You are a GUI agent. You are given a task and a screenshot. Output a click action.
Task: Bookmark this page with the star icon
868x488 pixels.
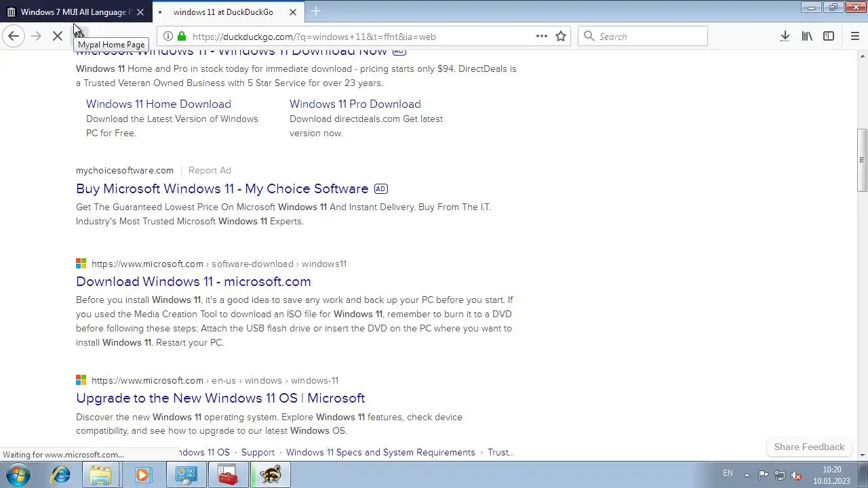tap(561, 37)
